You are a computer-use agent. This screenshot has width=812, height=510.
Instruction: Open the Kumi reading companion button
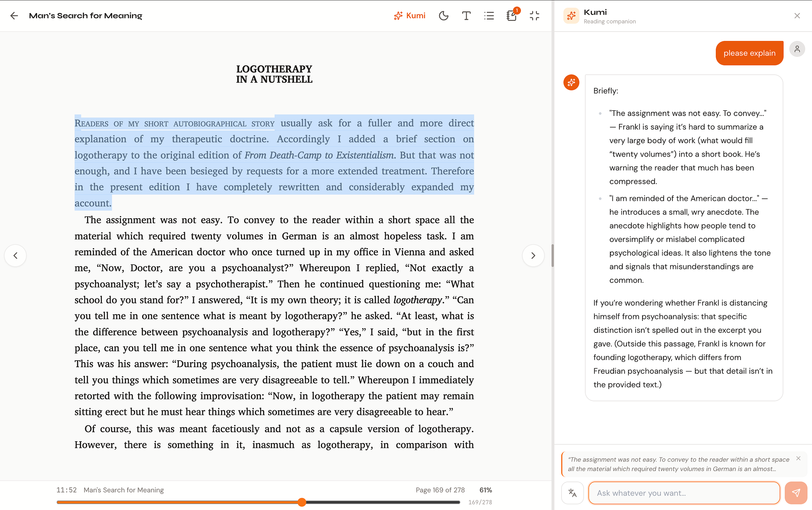pos(409,16)
